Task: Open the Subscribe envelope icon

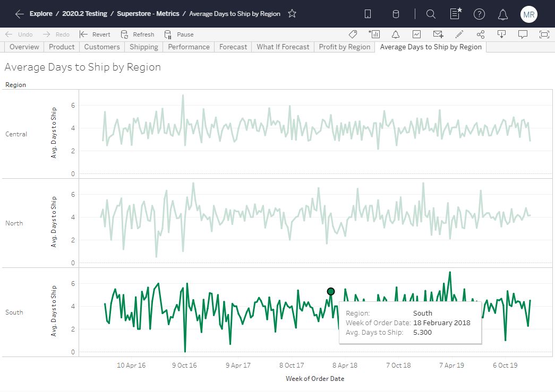Action: point(438,34)
